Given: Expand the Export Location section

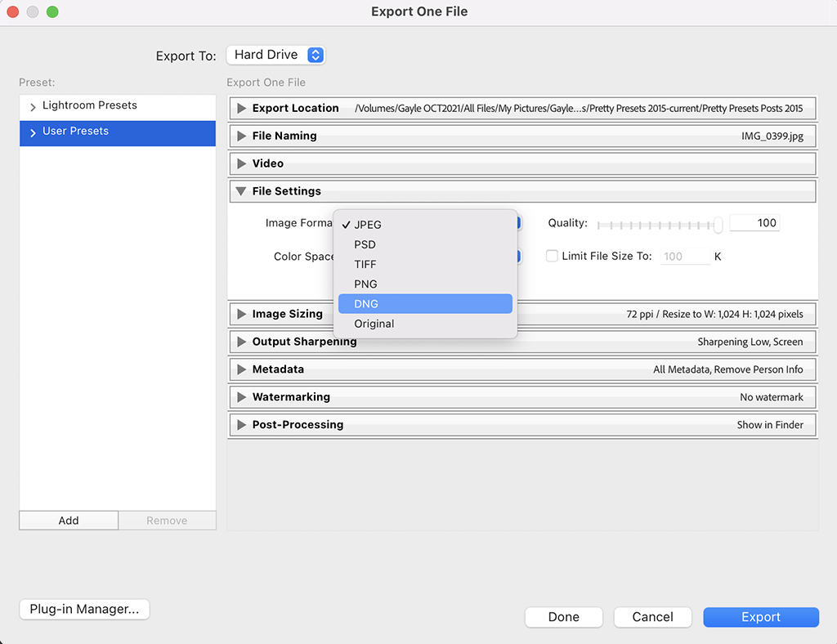Looking at the screenshot, I should (241, 108).
